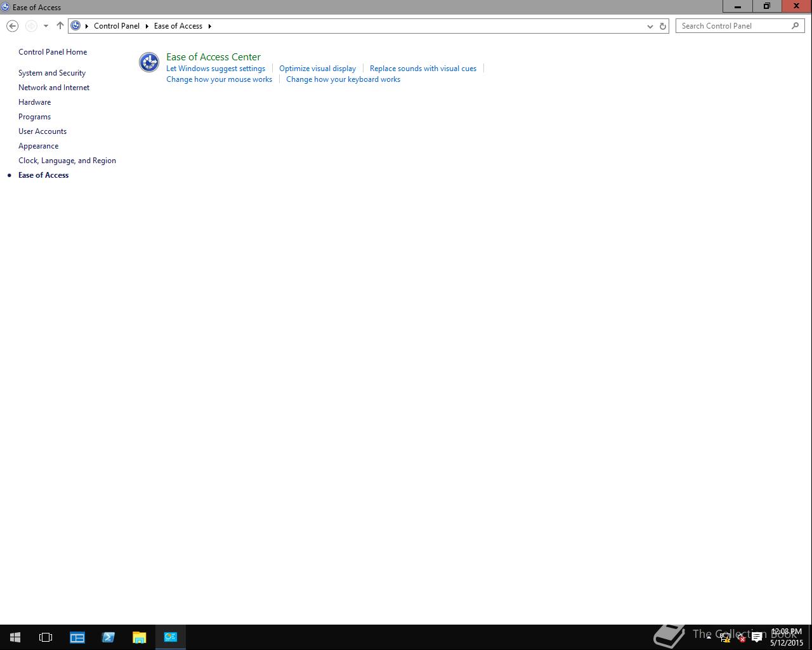812x650 pixels.
Task: Click the Back navigation arrow
Action: point(13,26)
